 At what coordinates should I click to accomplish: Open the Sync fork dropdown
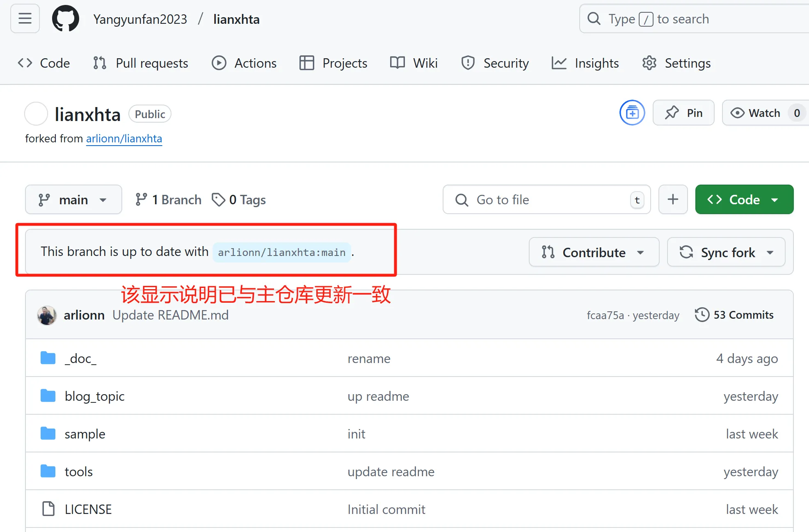[726, 252]
